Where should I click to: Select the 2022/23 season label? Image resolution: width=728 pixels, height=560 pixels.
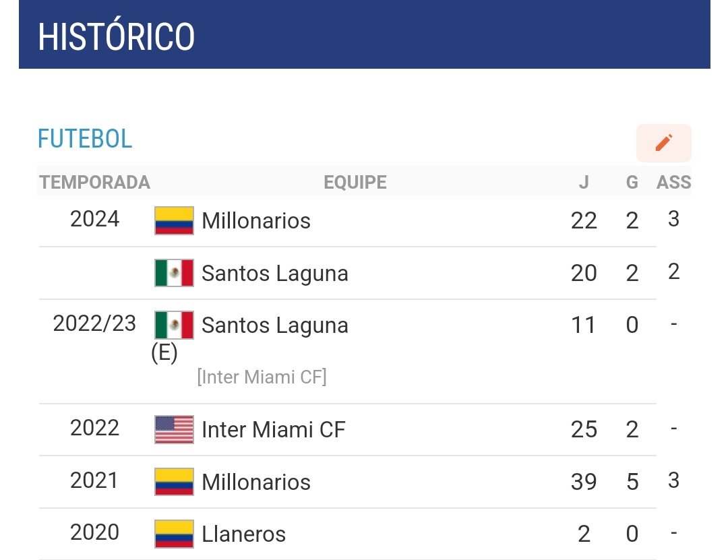click(x=94, y=323)
